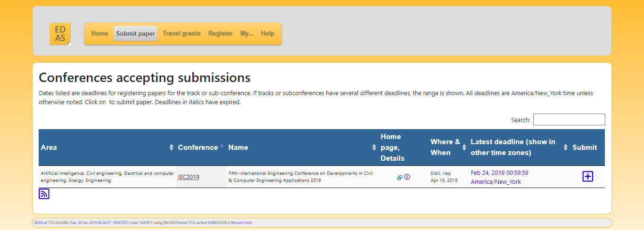Image resolution: width=644 pixels, height=230 pixels.
Task: Click the IEC2019 conference link
Action: 189,177
